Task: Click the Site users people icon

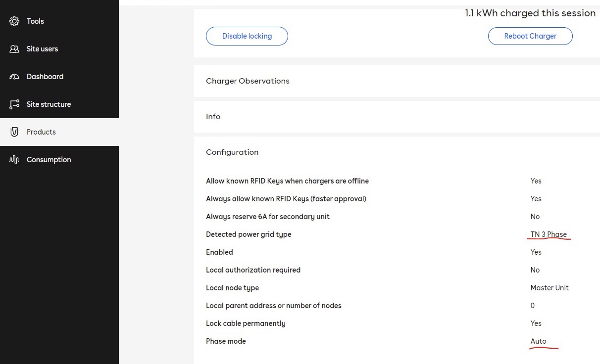Action: click(14, 48)
